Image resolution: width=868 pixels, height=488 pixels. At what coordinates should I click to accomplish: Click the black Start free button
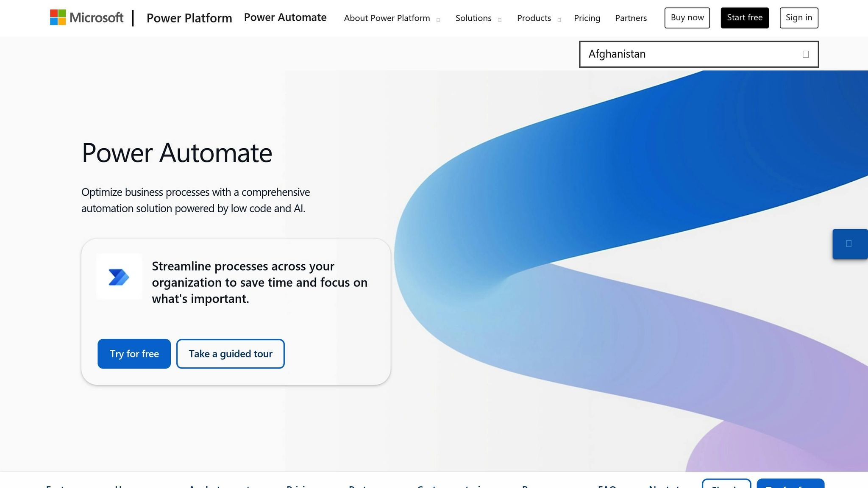tap(744, 17)
